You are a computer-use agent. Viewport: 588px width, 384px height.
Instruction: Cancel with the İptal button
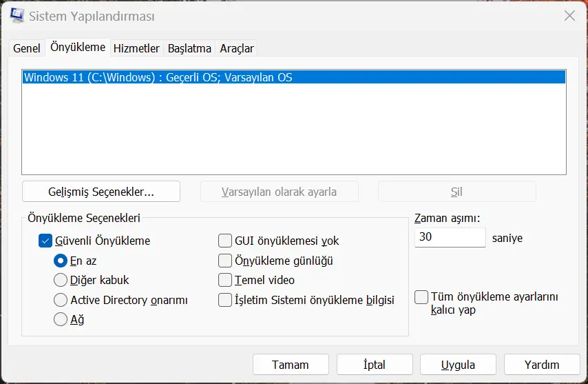pos(375,365)
